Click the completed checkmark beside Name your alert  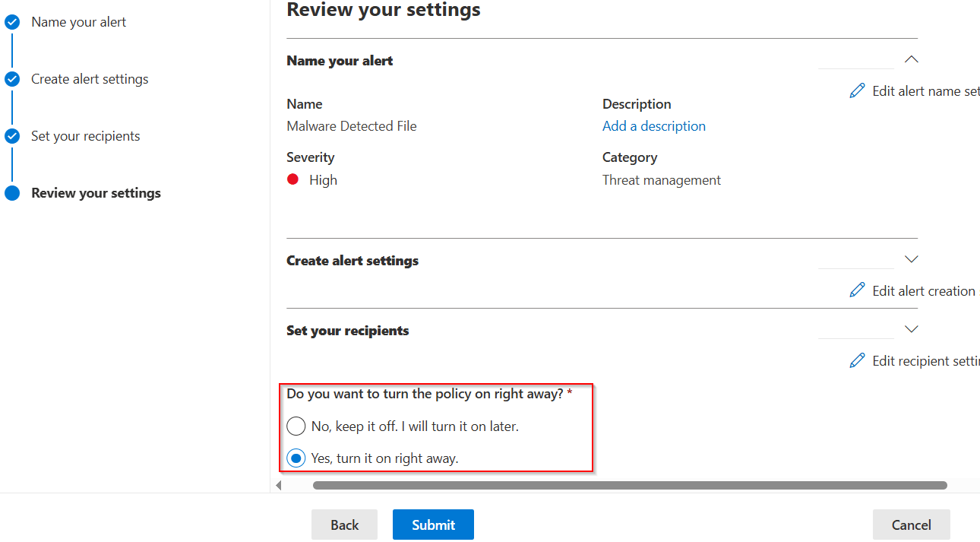pyautogui.click(x=12, y=21)
